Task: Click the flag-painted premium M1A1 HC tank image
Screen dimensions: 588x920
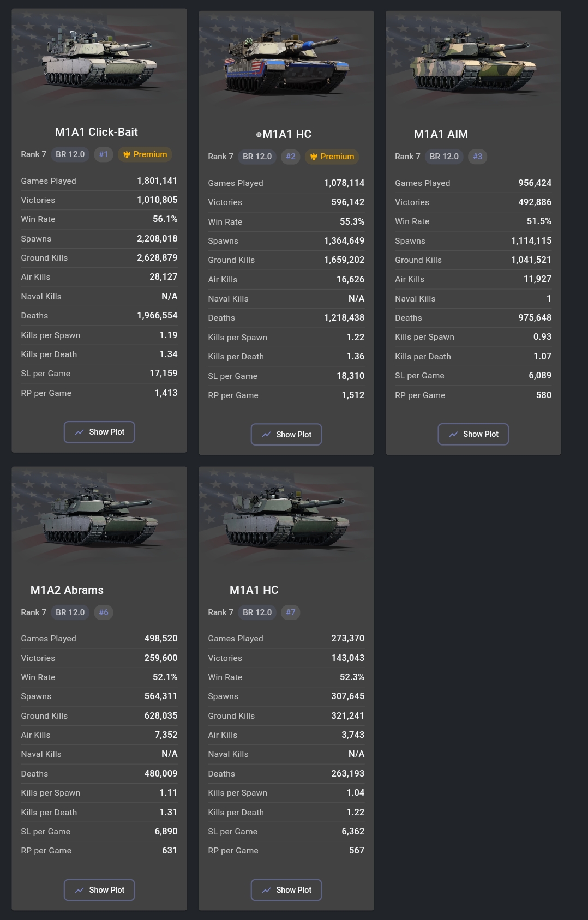Action: click(286, 61)
